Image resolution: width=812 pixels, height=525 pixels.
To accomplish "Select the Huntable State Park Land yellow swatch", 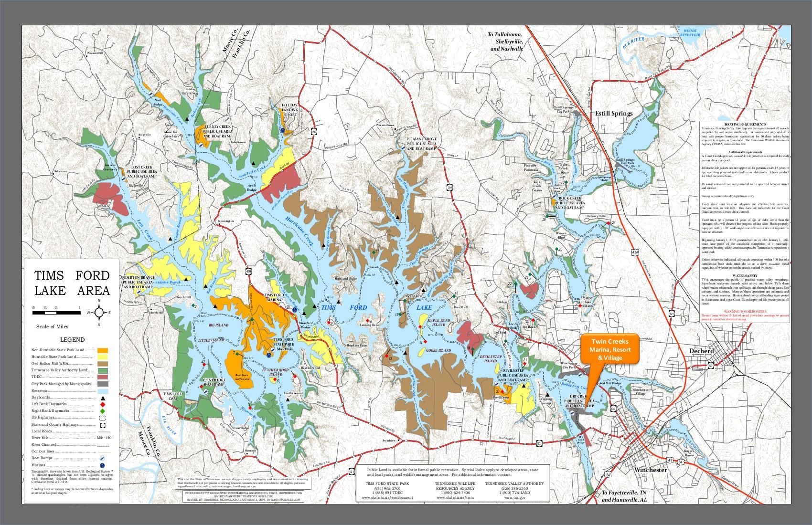I will click(x=103, y=357).
